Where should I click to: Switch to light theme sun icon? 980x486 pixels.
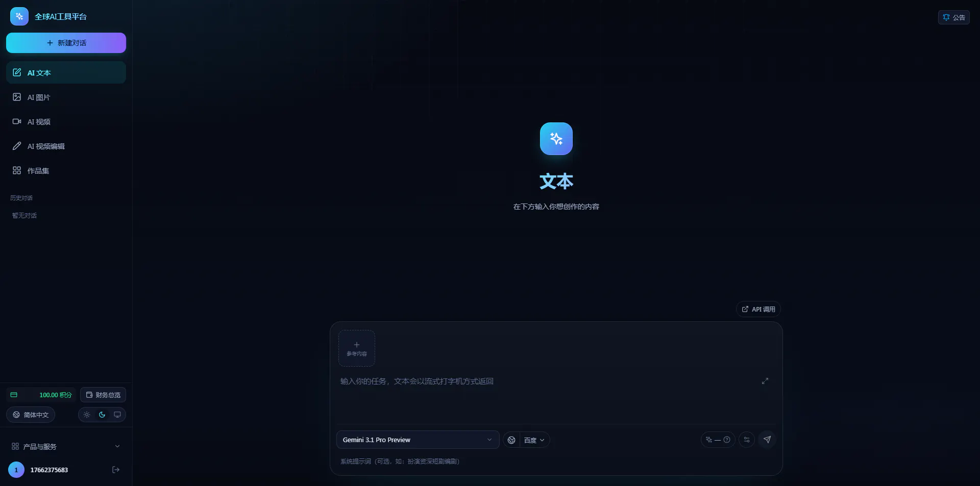[87, 415]
